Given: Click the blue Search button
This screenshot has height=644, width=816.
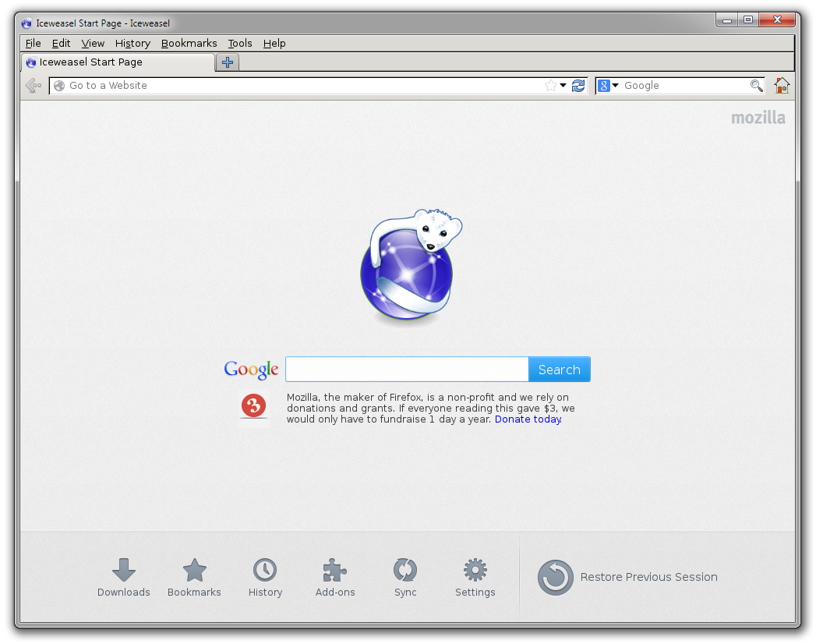Looking at the screenshot, I should pos(560,370).
